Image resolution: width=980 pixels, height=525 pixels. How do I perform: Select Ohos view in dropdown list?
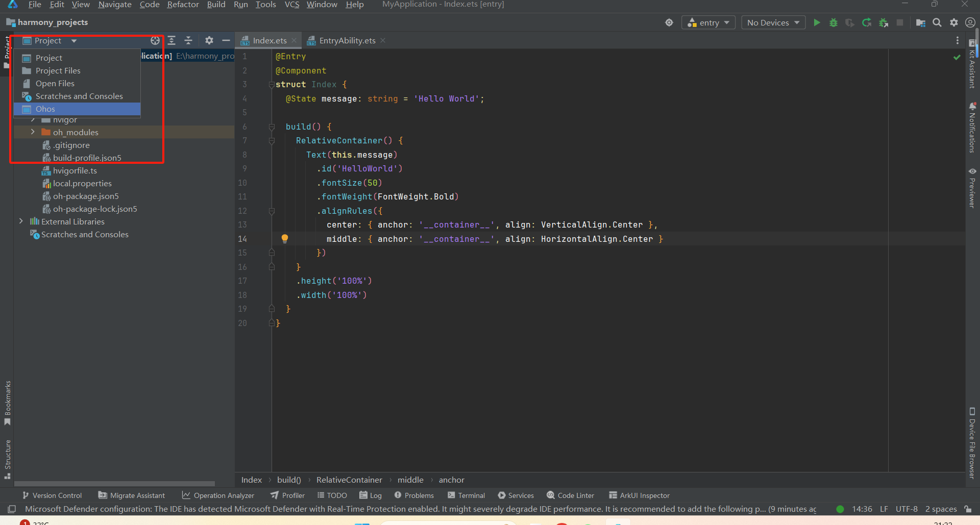click(77, 109)
